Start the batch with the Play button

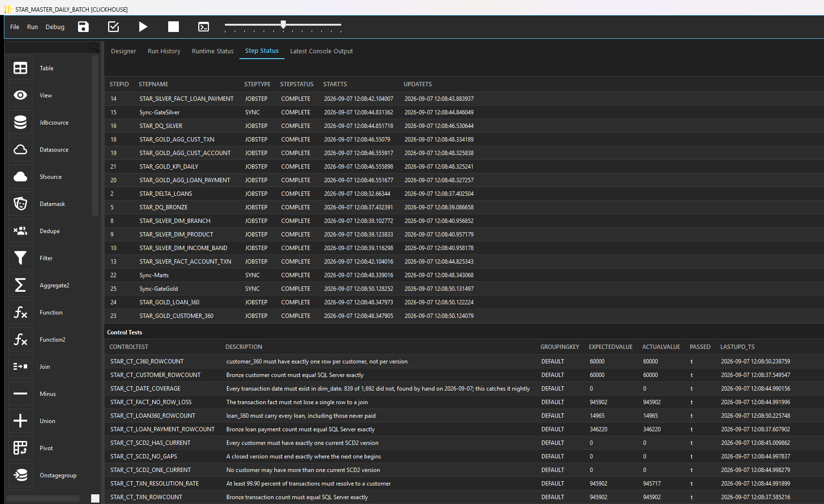pos(143,27)
